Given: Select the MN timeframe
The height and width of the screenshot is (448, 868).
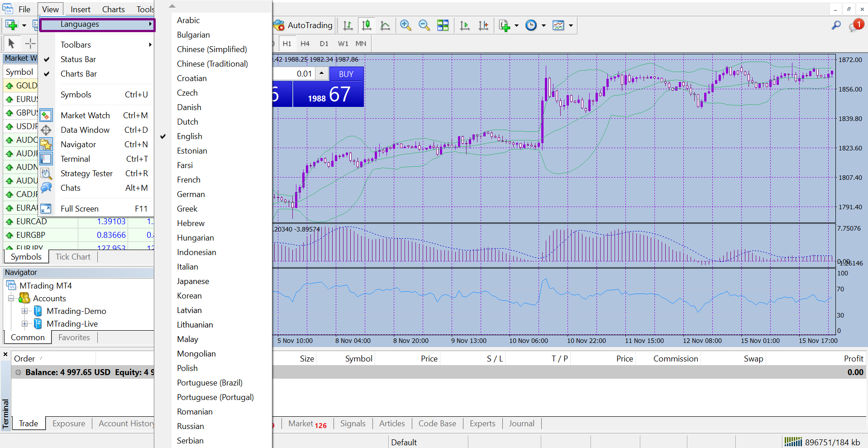Looking at the screenshot, I should [x=361, y=44].
